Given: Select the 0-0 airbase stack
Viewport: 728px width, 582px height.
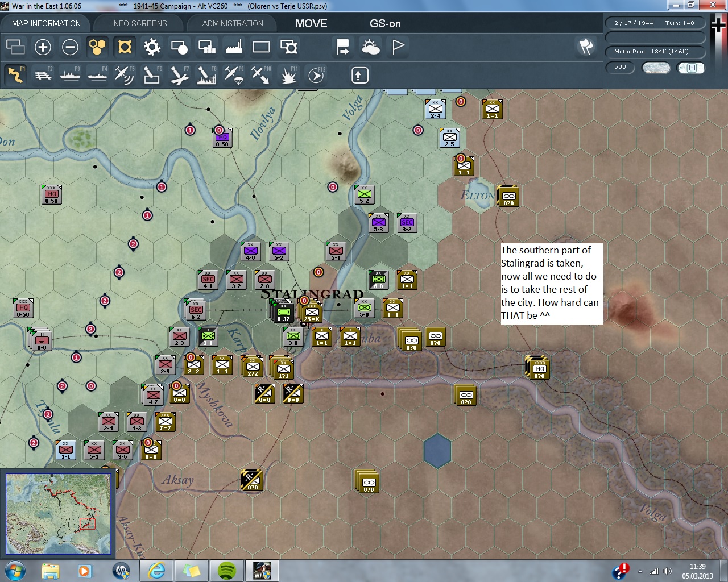Looking at the screenshot, I should (x=40, y=339).
